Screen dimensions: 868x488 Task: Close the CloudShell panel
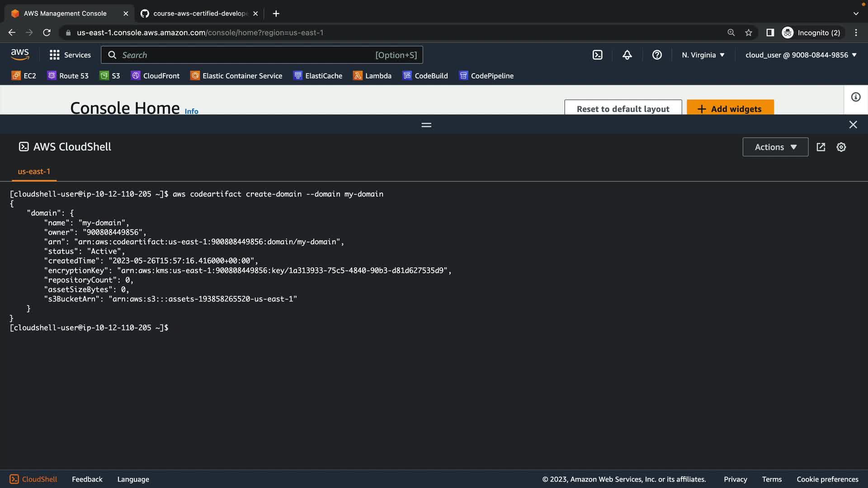[853, 125]
